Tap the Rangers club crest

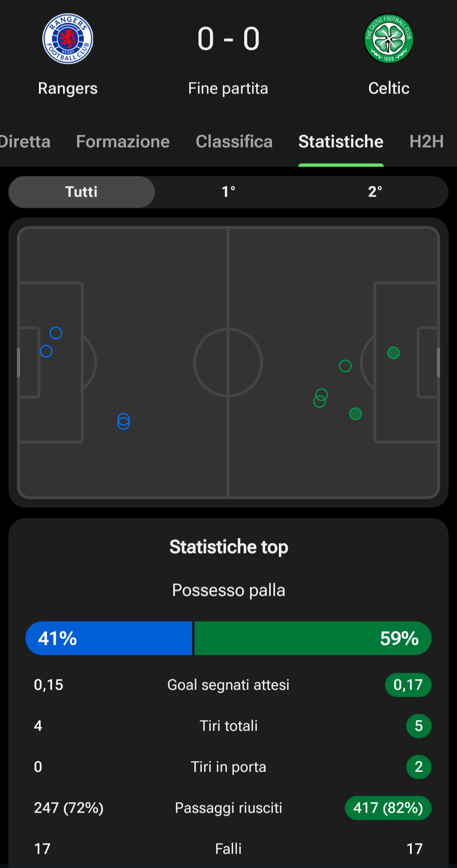(68, 38)
